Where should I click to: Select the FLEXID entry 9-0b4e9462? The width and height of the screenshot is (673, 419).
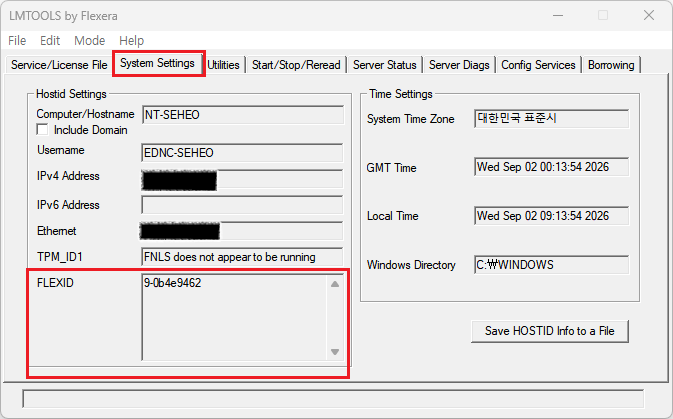[173, 283]
